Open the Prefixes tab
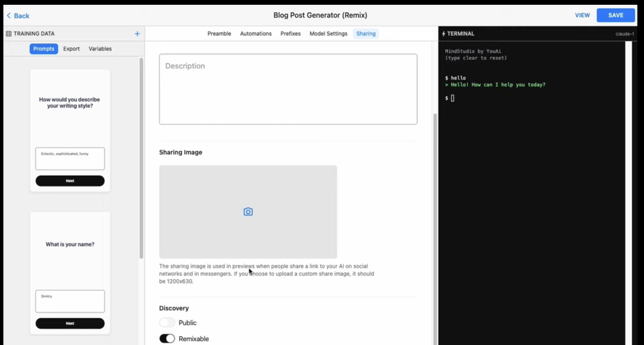The image size is (644, 345). [290, 34]
